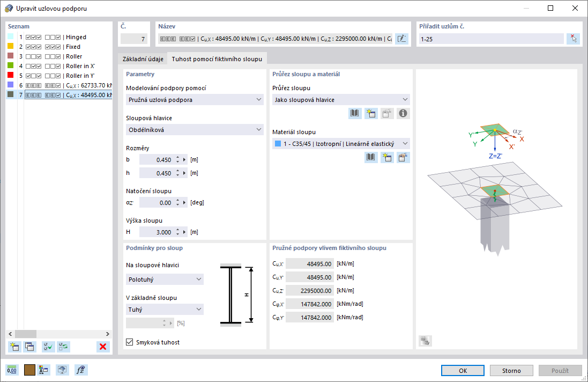
Task: Create a new cross-section under Průřez sloupu
Action: [371, 113]
